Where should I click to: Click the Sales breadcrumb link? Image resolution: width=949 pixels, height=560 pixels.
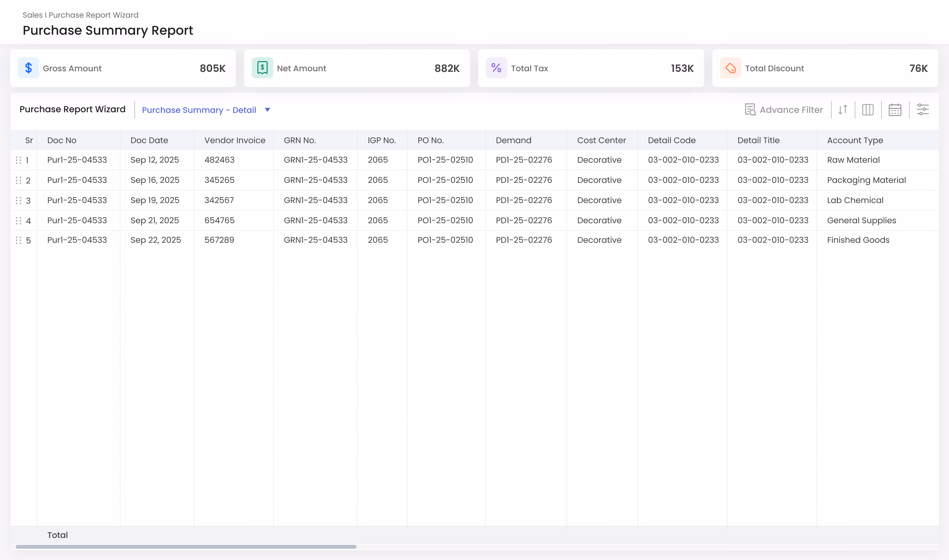tap(32, 15)
